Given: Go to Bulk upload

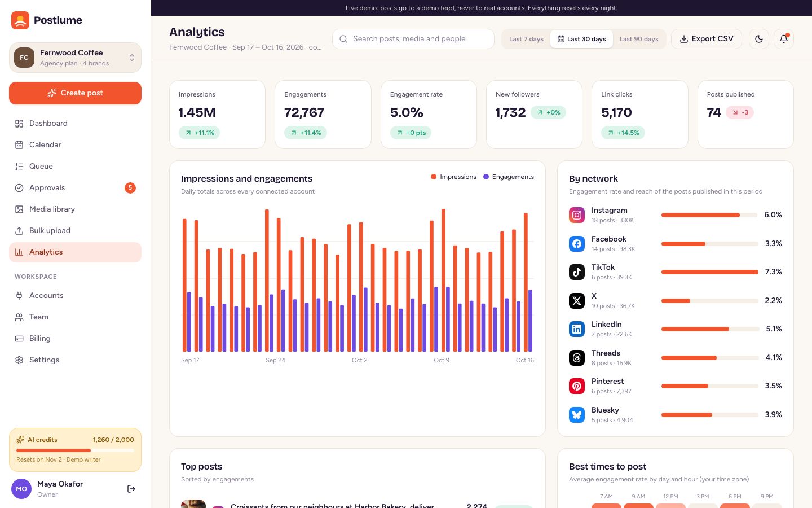Looking at the screenshot, I should tap(75, 231).
